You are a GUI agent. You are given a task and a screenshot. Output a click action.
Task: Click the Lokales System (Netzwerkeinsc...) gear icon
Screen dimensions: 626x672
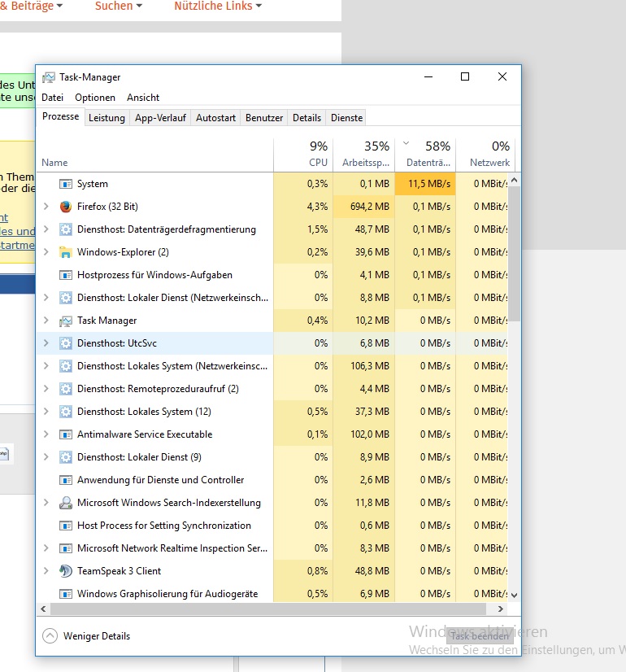click(x=66, y=366)
